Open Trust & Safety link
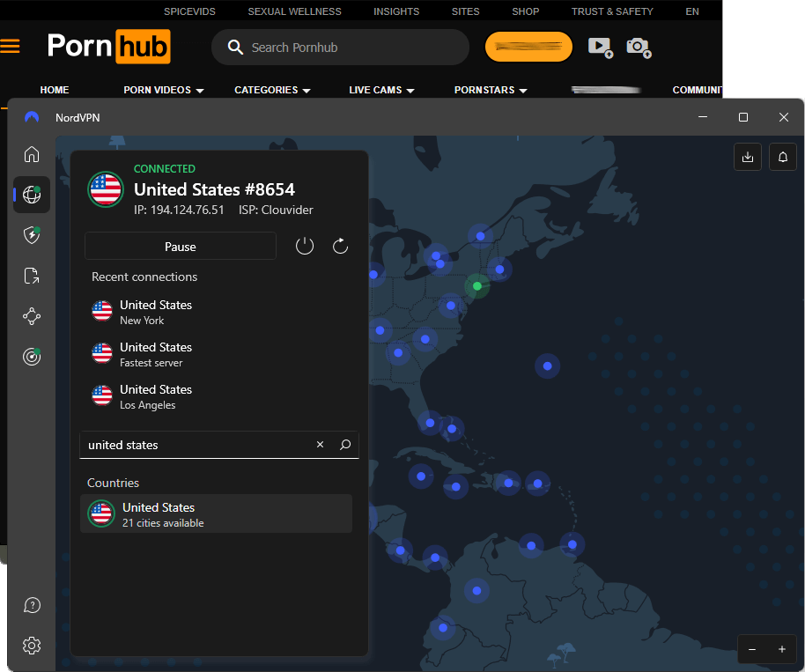 pos(612,11)
